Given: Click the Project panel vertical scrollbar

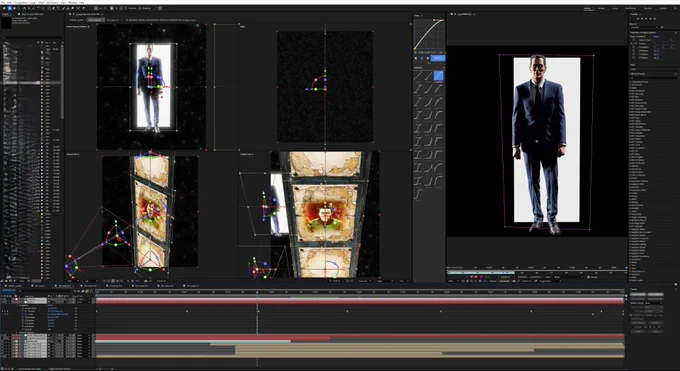Looking at the screenshot, I should (62, 82).
